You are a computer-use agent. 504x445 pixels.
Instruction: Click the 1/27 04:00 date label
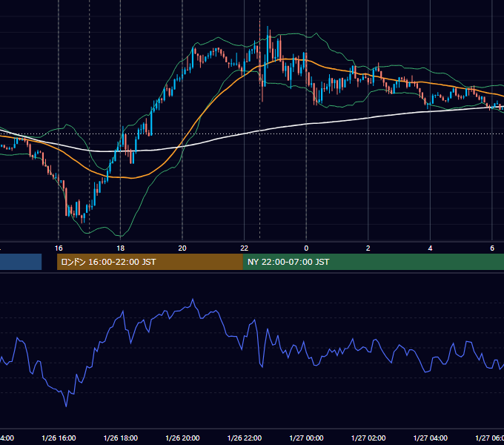[x=431, y=438]
